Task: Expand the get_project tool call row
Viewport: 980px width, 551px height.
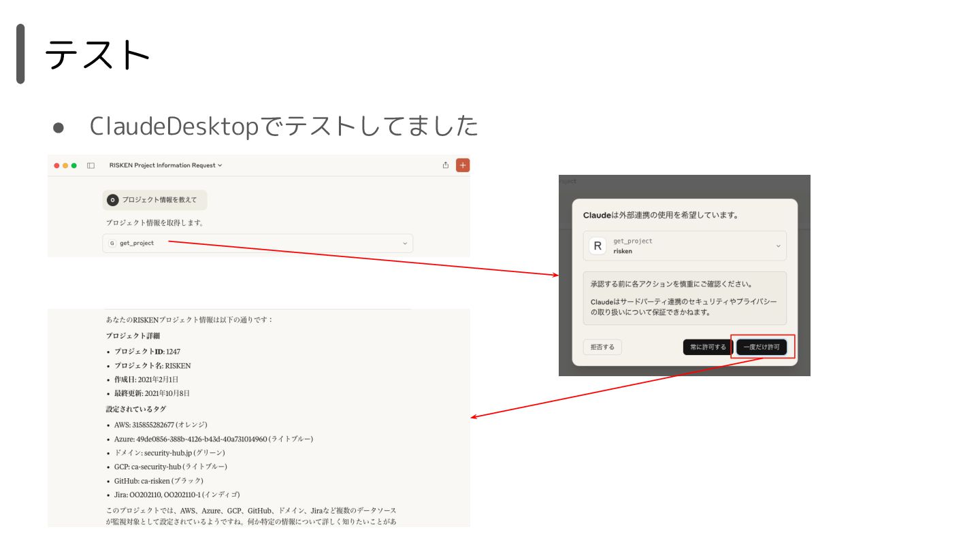Action: pos(257,243)
